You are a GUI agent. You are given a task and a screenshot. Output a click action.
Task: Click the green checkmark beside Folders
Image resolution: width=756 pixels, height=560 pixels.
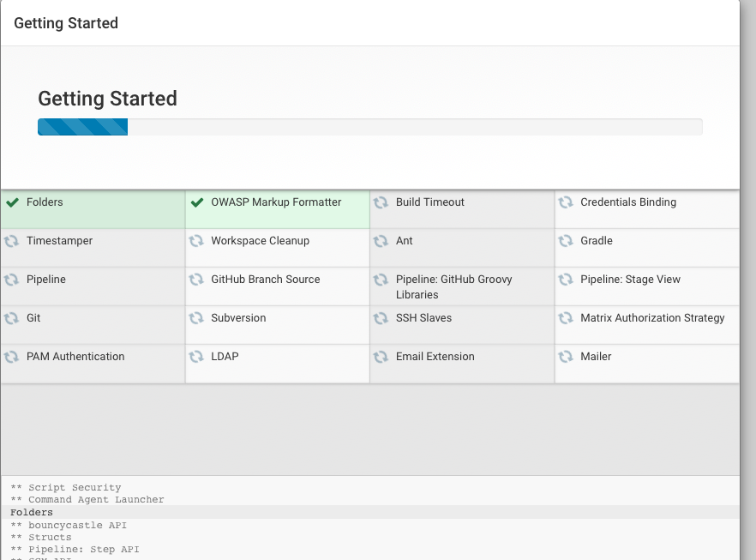(x=13, y=202)
